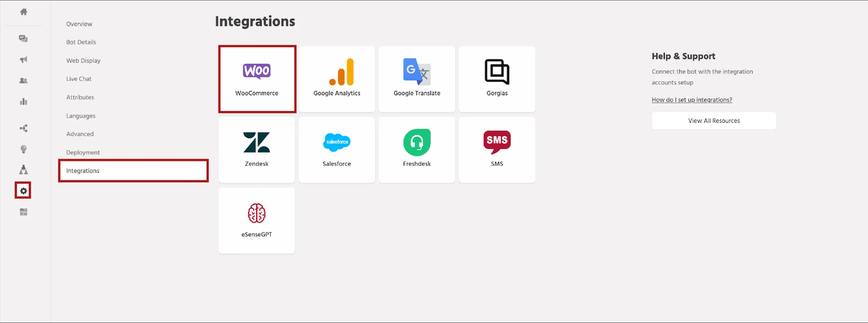
Task: Click the Zendesk card label
Action: (x=256, y=164)
